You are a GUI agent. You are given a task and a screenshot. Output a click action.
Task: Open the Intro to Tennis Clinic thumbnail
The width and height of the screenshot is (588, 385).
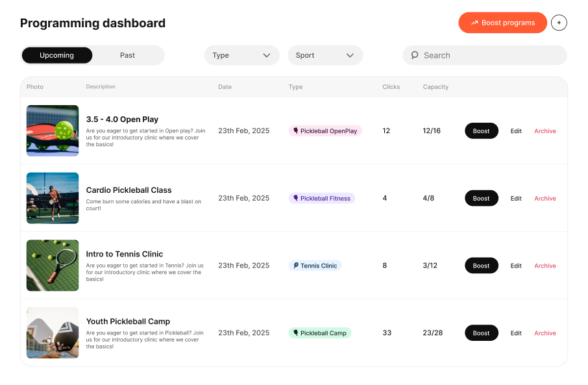tap(53, 266)
